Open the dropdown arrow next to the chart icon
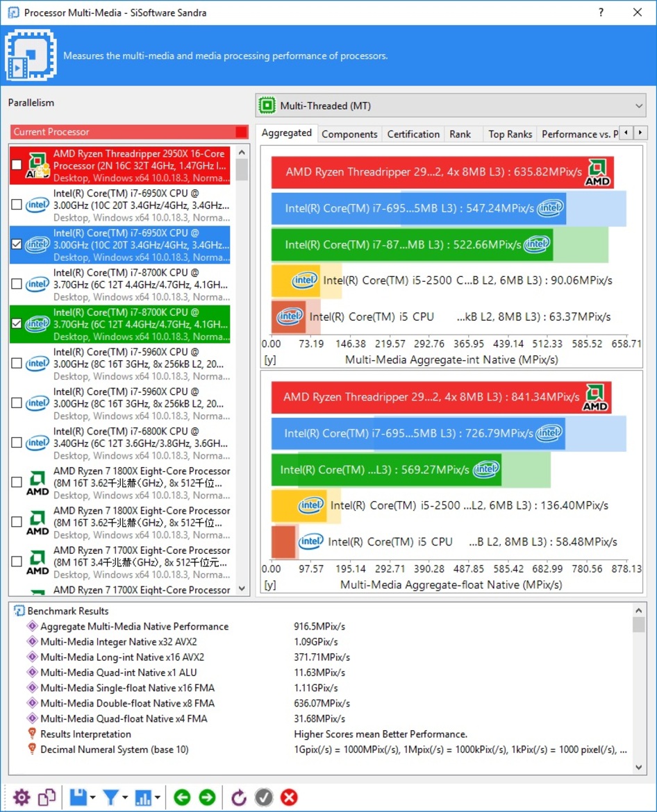The height and width of the screenshot is (812, 657). click(157, 797)
